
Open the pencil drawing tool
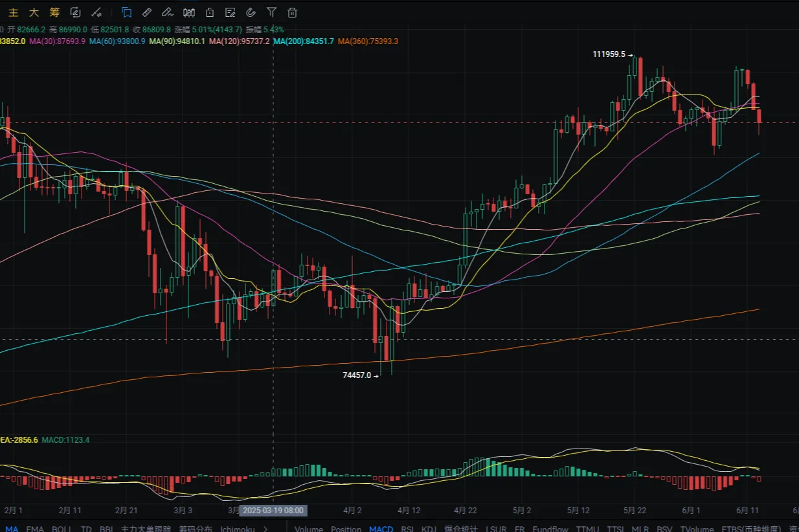pyautogui.click(x=168, y=12)
